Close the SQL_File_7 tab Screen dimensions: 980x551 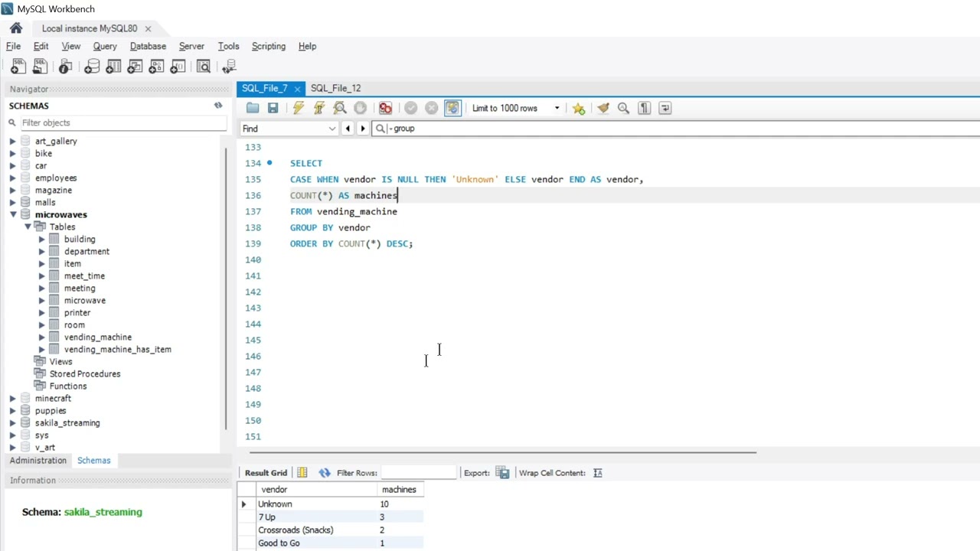pyautogui.click(x=297, y=89)
